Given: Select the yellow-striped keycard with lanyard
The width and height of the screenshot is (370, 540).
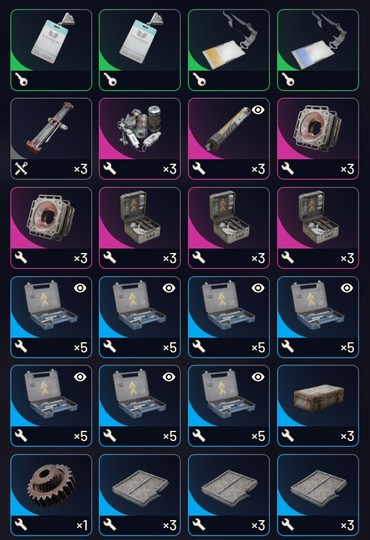Looking at the screenshot, I should (229, 50).
